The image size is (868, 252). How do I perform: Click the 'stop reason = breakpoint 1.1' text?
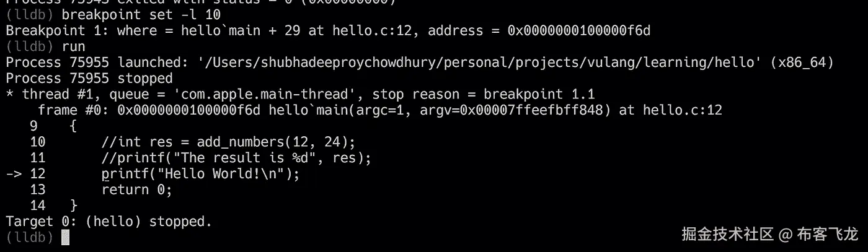pos(484,94)
